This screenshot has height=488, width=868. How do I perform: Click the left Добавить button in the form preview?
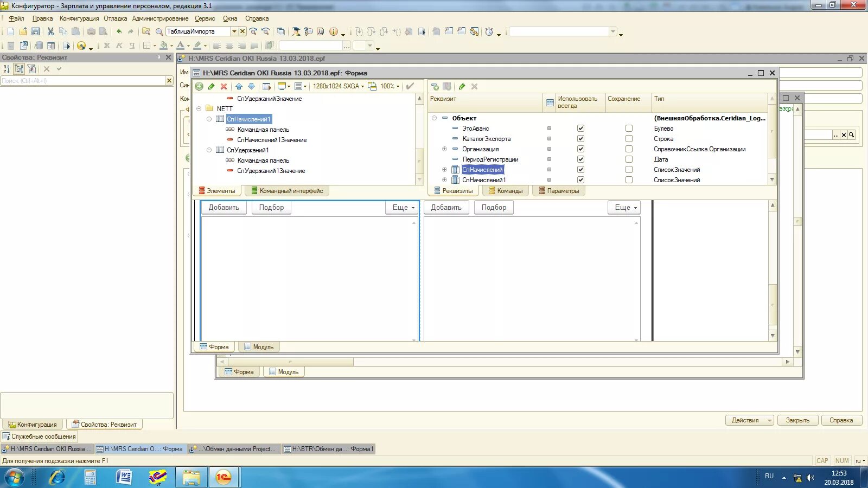(x=224, y=208)
